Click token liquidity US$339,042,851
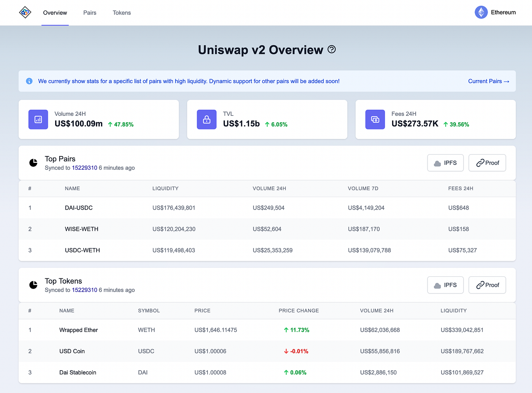The image size is (532, 393). point(462,330)
